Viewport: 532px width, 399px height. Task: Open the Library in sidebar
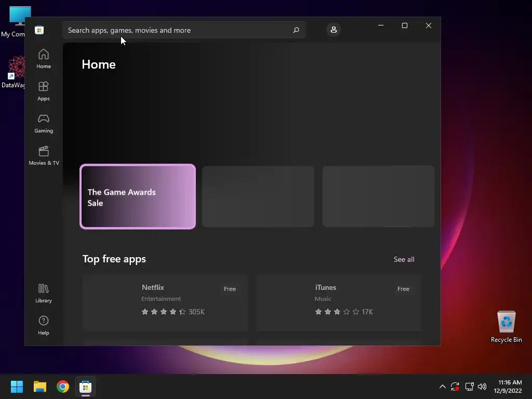click(44, 294)
